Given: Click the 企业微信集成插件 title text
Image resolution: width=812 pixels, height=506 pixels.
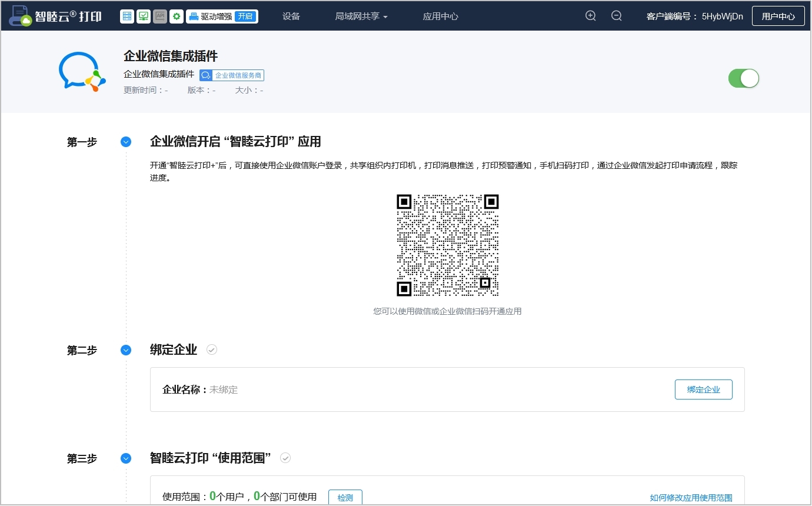Looking at the screenshot, I should tap(171, 56).
